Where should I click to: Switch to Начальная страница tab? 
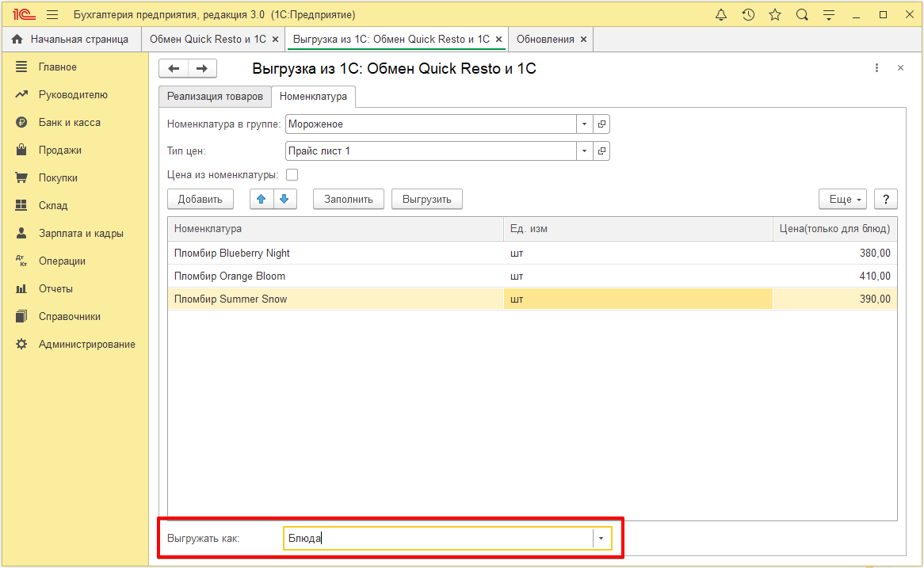pos(71,40)
